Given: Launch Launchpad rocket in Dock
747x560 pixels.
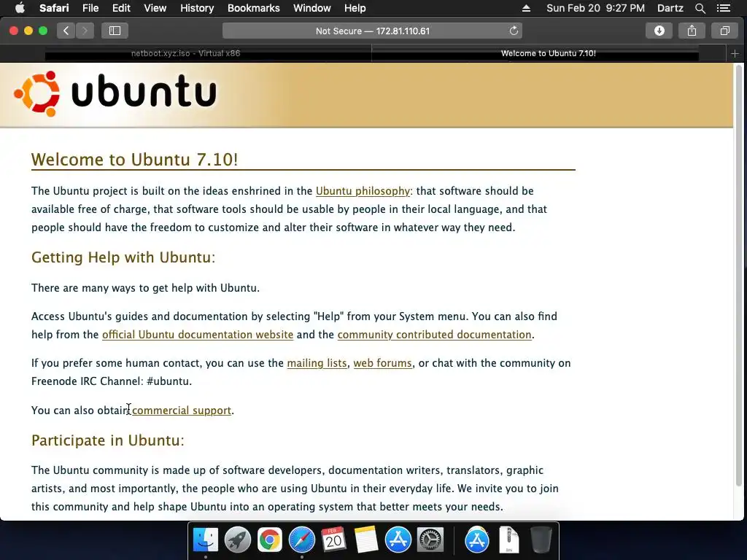Looking at the screenshot, I should point(237,540).
